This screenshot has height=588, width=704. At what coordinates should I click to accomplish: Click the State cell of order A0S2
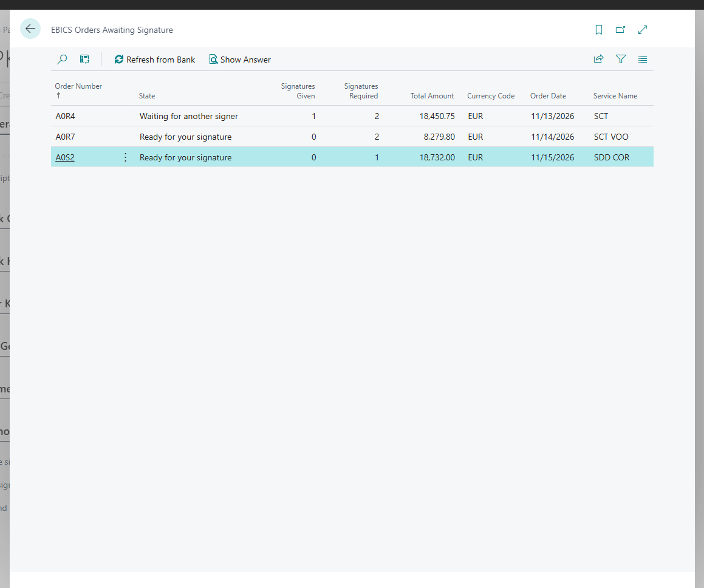point(185,157)
